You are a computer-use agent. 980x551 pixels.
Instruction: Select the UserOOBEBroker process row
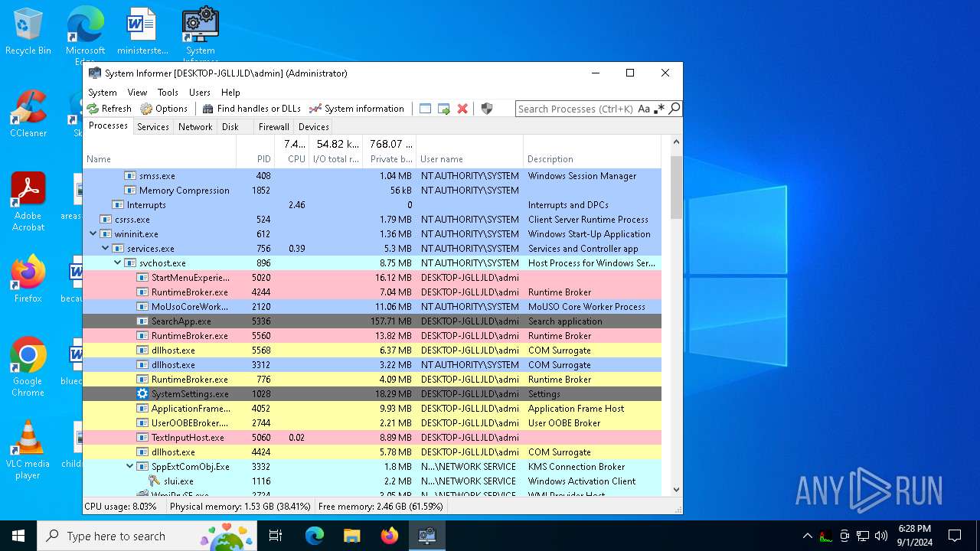[x=372, y=423]
